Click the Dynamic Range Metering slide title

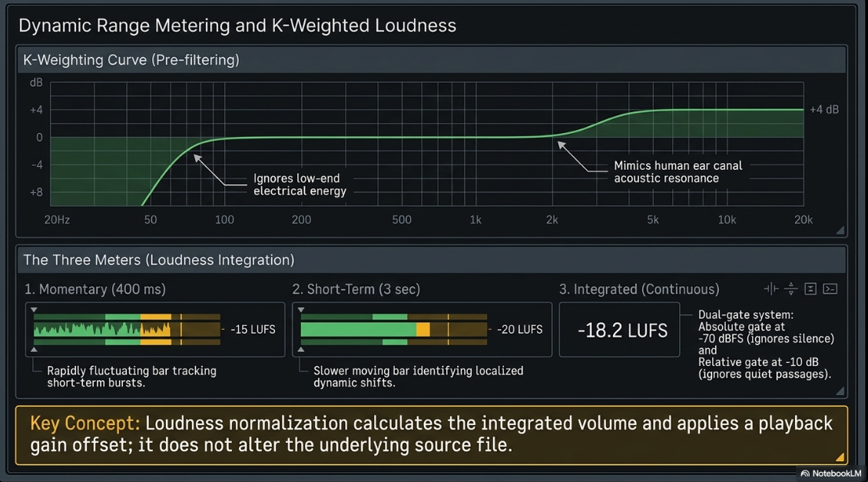(237, 25)
